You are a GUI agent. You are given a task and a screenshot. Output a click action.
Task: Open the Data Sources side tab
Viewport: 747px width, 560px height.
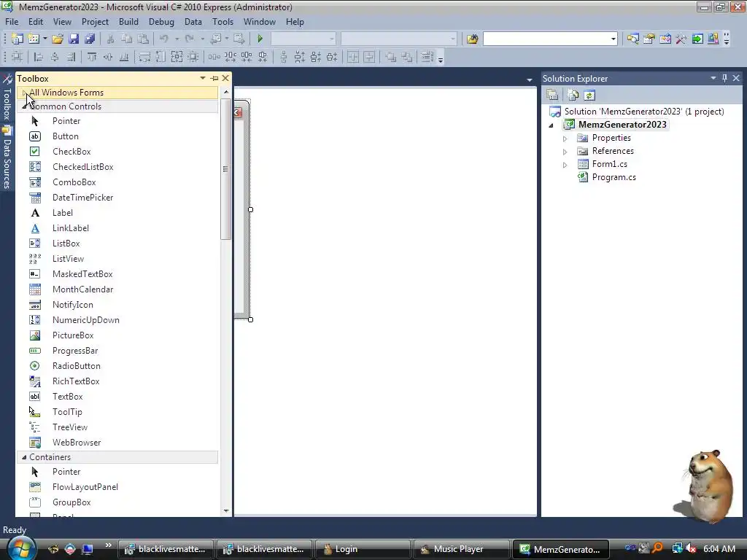pos(7,157)
